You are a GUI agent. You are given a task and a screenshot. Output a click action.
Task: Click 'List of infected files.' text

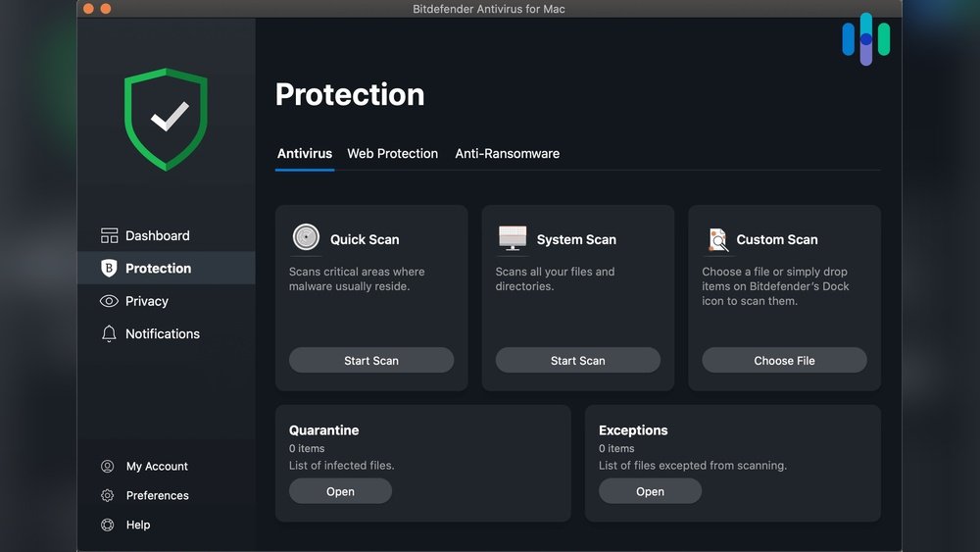[341, 466]
